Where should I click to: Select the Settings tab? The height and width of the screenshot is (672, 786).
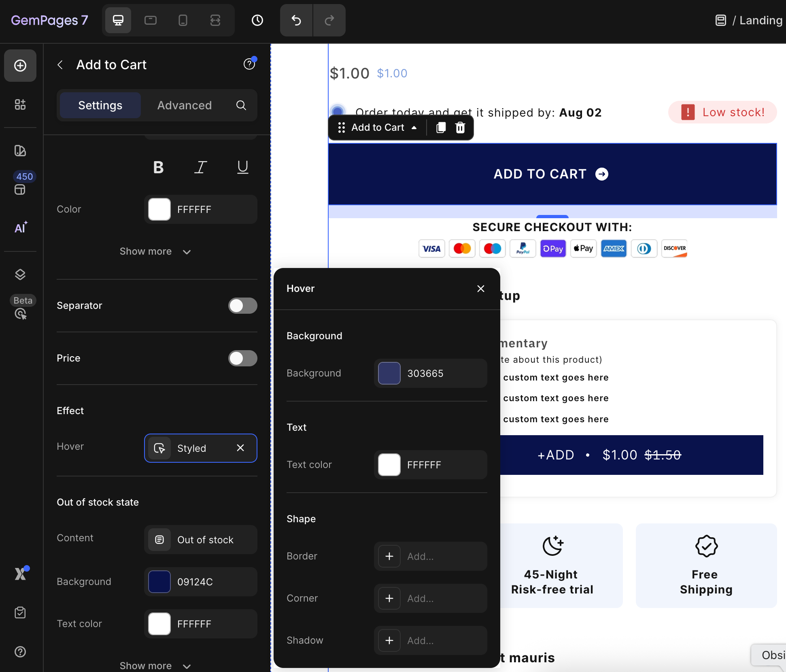100,105
